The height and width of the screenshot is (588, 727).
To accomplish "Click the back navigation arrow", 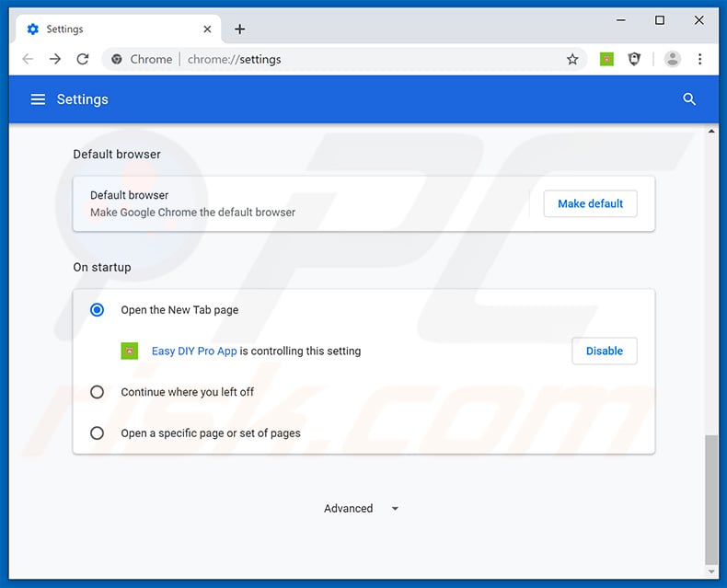I will (28, 59).
